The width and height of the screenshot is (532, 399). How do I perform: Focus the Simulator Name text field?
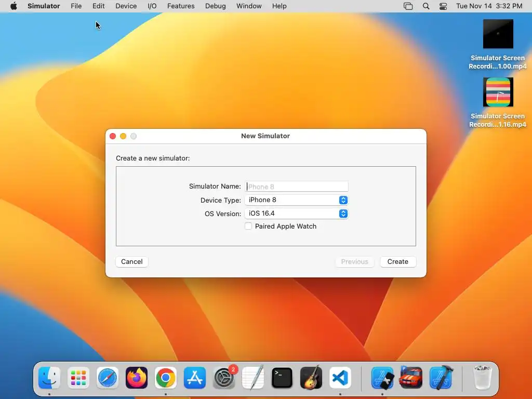[297, 187]
